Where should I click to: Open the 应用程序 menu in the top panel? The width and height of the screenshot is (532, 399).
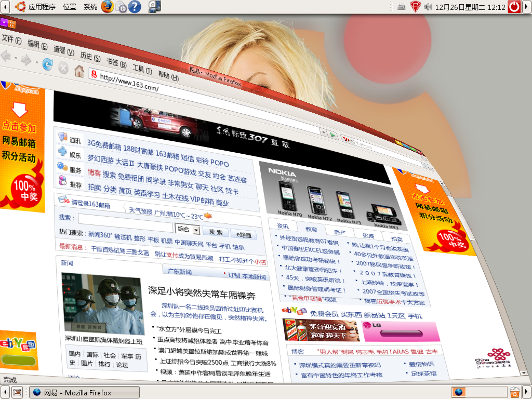[42, 7]
